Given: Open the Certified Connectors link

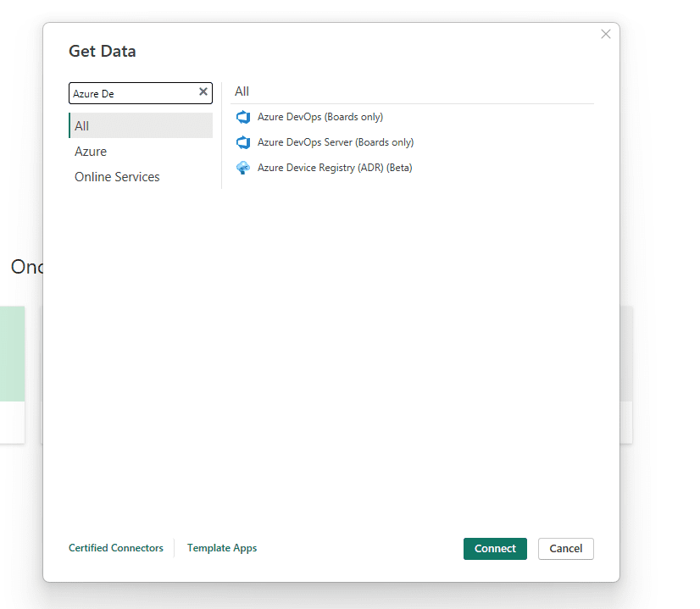Looking at the screenshot, I should [x=116, y=548].
